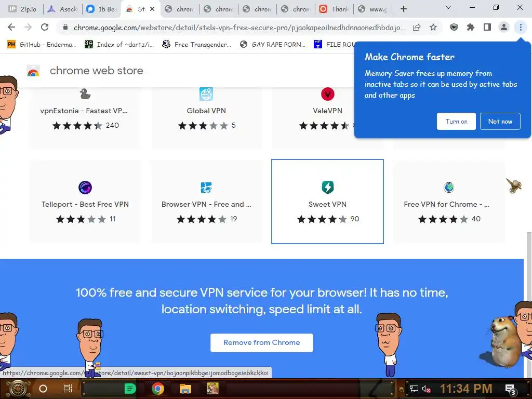Click the forward navigation arrow
532x399 pixels.
pyautogui.click(x=28, y=27)
